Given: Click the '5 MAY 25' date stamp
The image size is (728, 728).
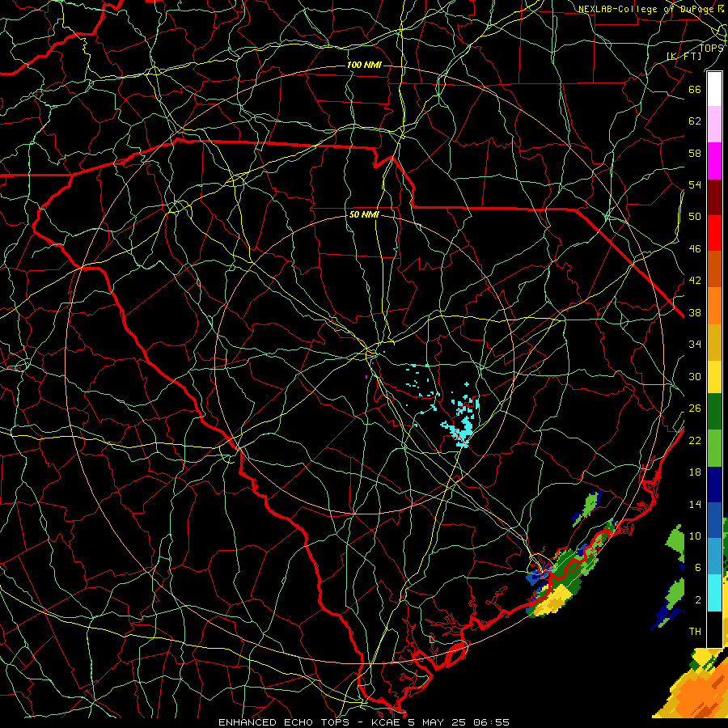Looking at the screenshot, I should (x=438, y=722).
